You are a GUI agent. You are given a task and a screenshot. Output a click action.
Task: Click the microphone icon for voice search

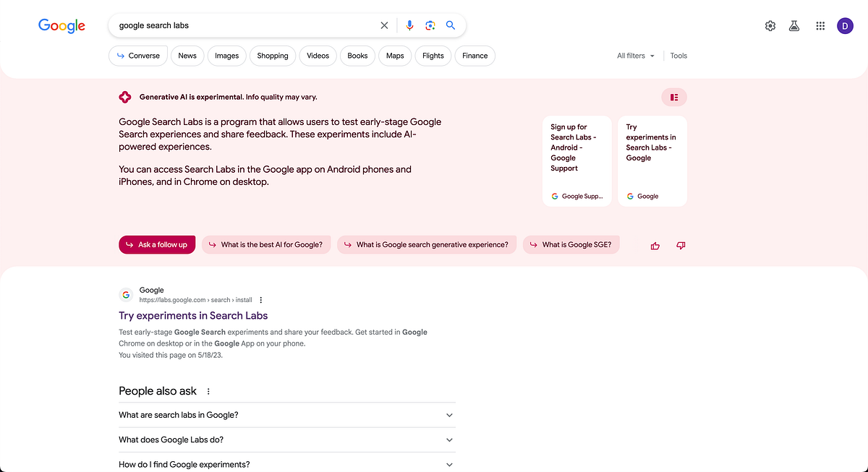[409, 25]
